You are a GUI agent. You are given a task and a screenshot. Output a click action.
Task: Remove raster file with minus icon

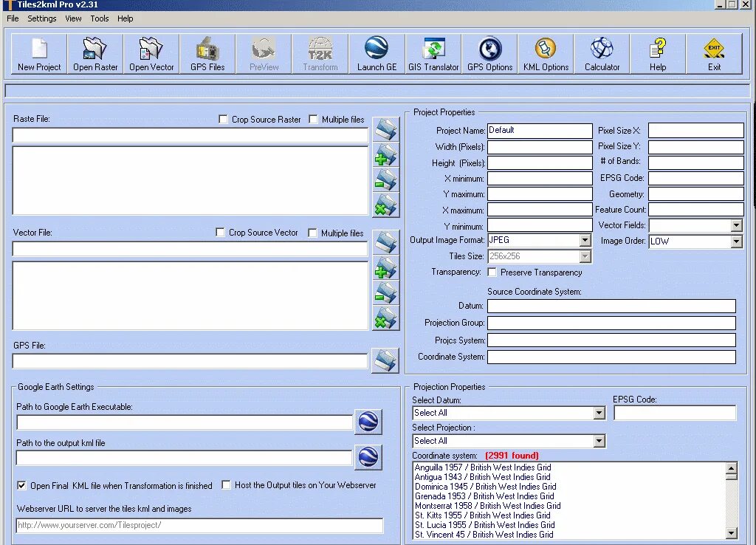click(385, 180)
